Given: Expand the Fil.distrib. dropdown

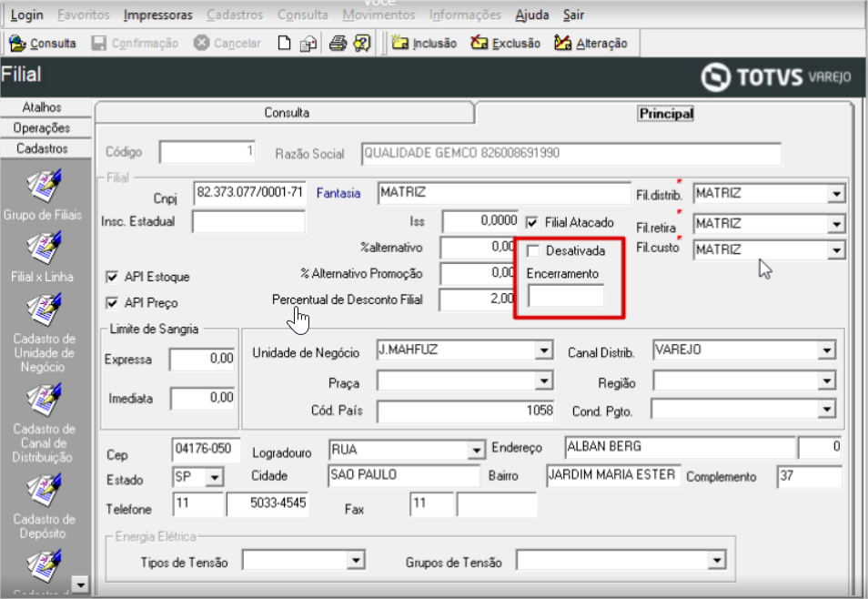Looking at the screenshot, I should click(836, 194).
